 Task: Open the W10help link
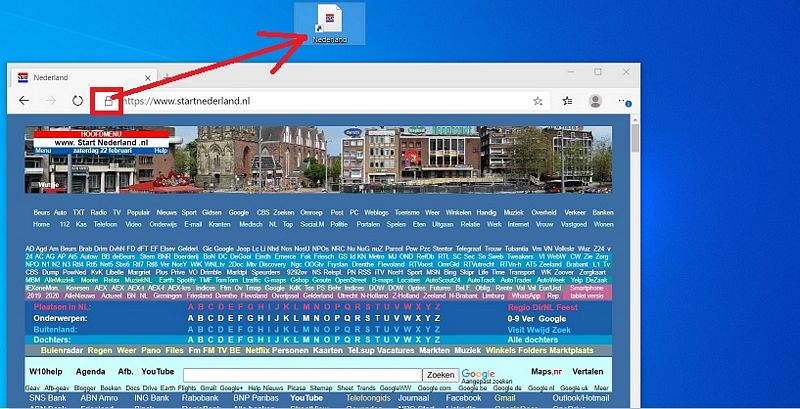tap(45, 372)
